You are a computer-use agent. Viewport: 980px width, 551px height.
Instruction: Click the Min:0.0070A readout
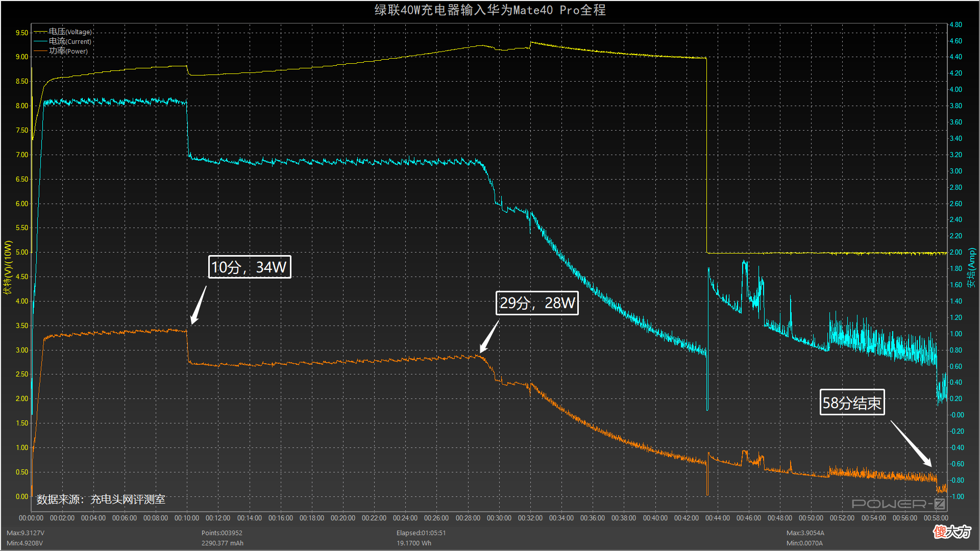(x=804, y=543)
